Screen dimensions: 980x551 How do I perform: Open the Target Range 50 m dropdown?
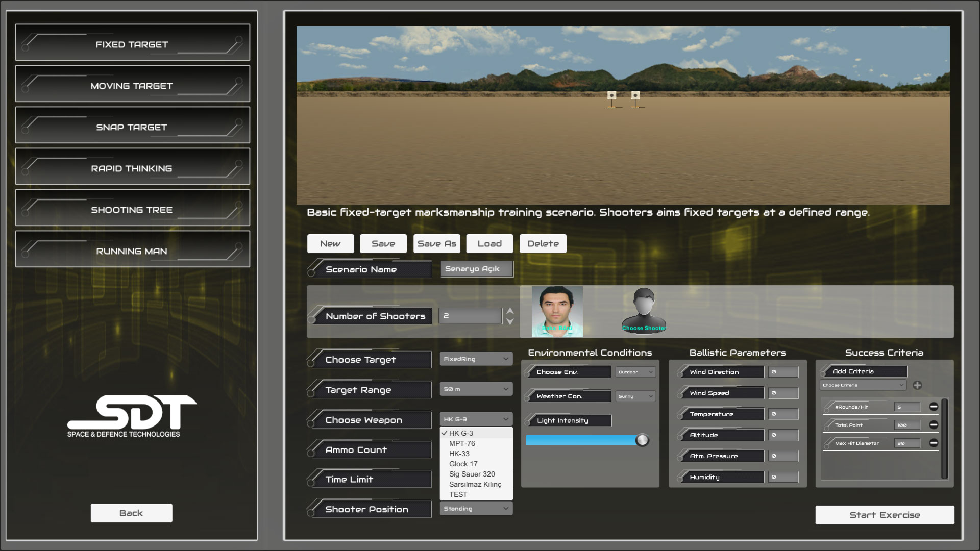pos(476,389)
